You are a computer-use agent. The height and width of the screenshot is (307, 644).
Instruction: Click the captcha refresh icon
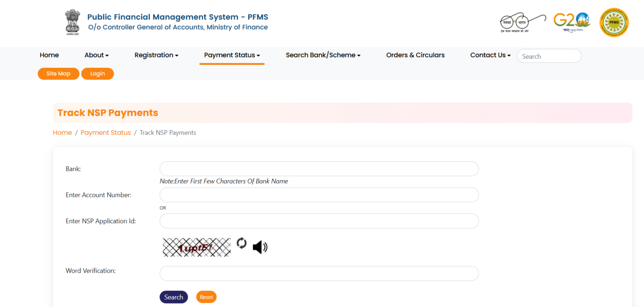(x=241, y=243)
